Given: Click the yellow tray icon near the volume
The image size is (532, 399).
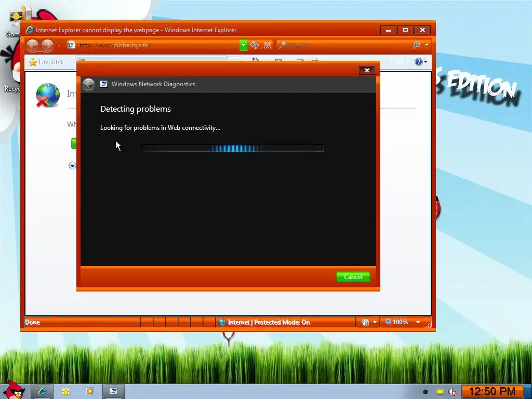Looking at the screenshot, I should (x=440, y=392).
